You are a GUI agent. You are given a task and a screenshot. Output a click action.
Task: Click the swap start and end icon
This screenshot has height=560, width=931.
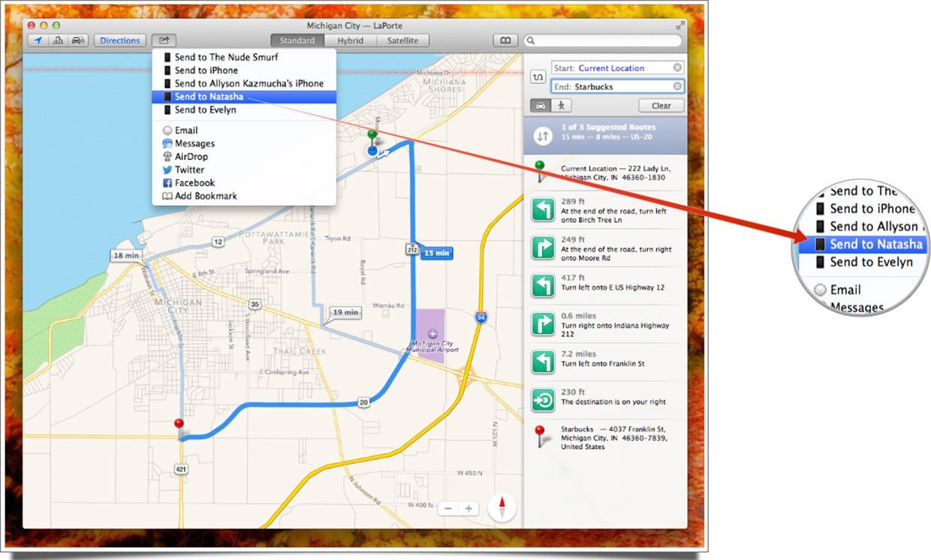(x=537, y=77)
